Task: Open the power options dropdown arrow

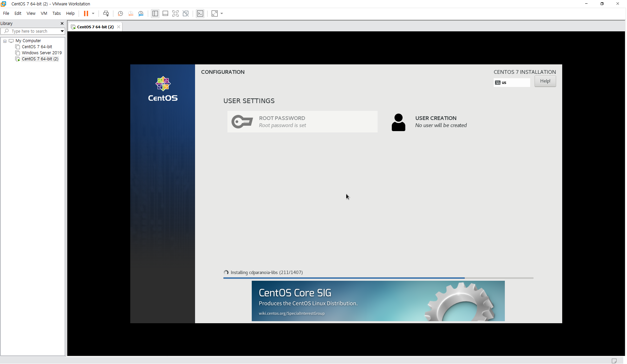Action: point(93,13)
